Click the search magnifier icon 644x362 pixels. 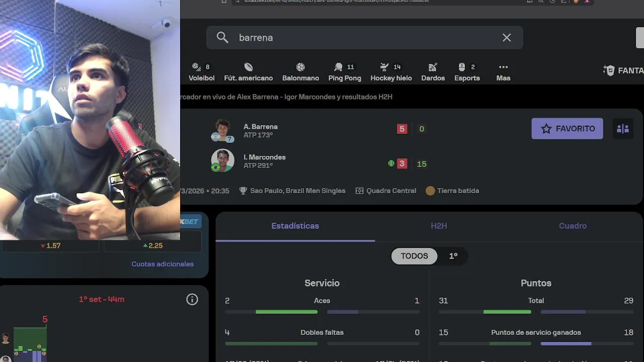click(222, 38)
